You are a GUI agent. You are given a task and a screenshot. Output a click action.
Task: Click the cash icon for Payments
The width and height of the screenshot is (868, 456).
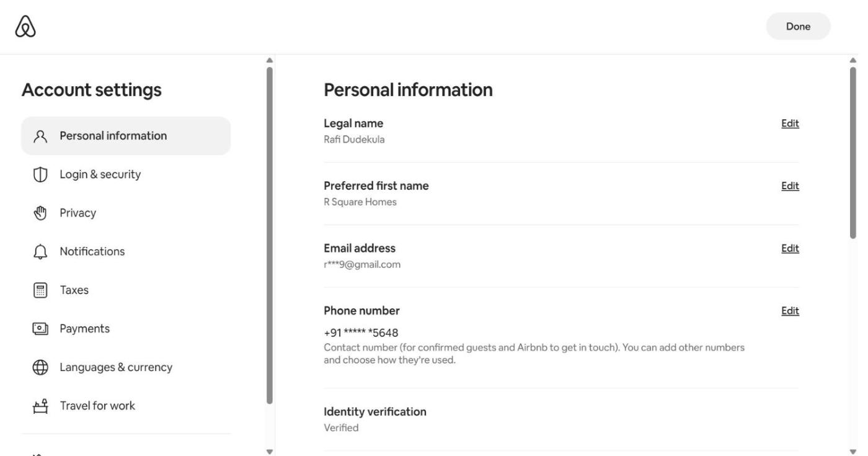point(40,329)
